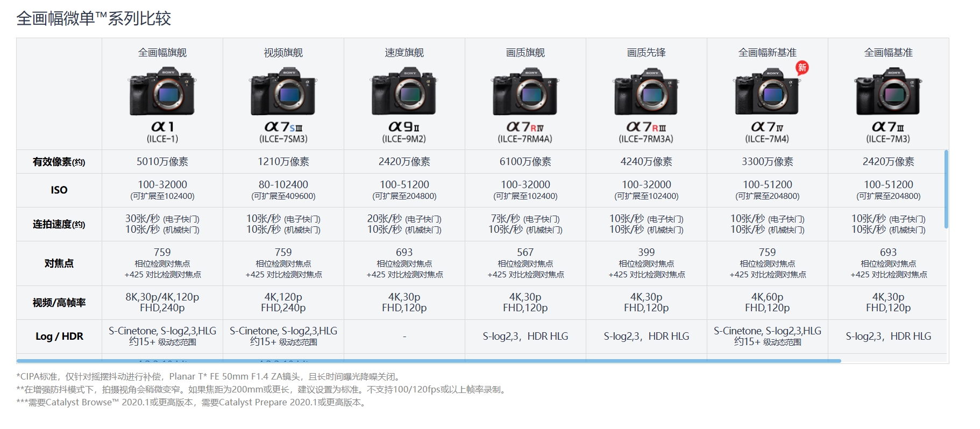The height and width of the screenshot is (429, 980).
Task: Click the 全画幅微单™系列比较 page title
Action: pos(94,19)
